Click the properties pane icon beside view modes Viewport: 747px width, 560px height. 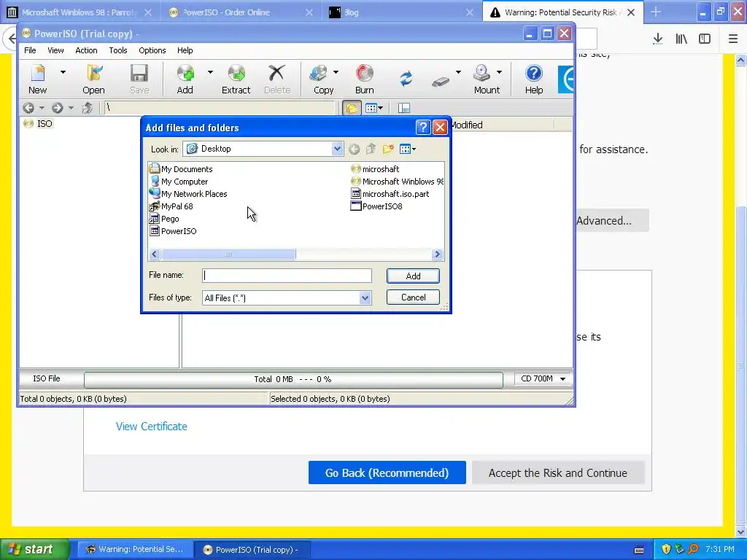point(404,108)
